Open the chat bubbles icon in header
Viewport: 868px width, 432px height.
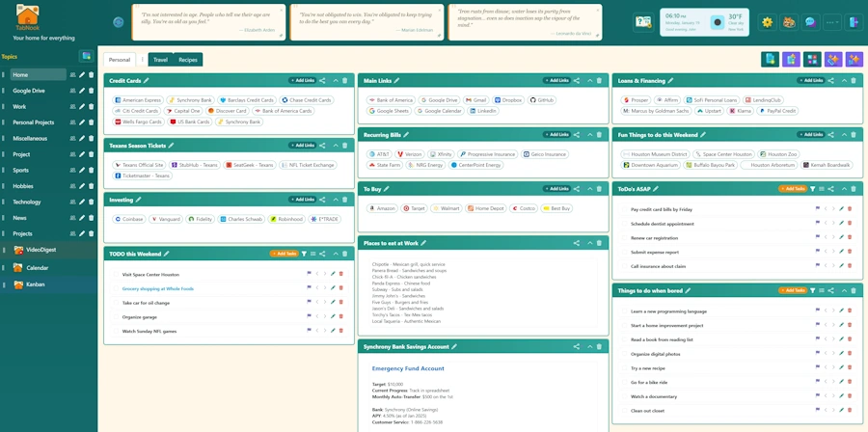(810, 22)
